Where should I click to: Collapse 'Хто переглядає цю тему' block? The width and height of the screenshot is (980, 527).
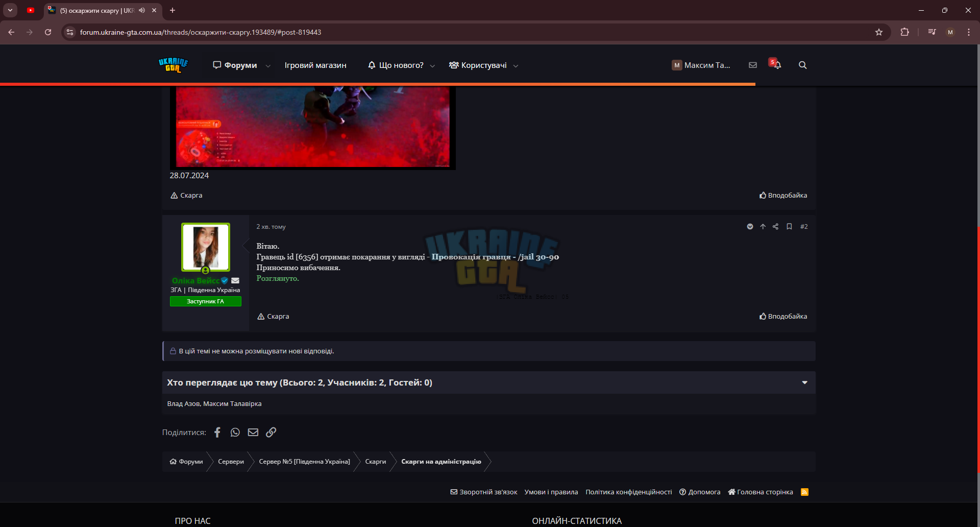805,382
